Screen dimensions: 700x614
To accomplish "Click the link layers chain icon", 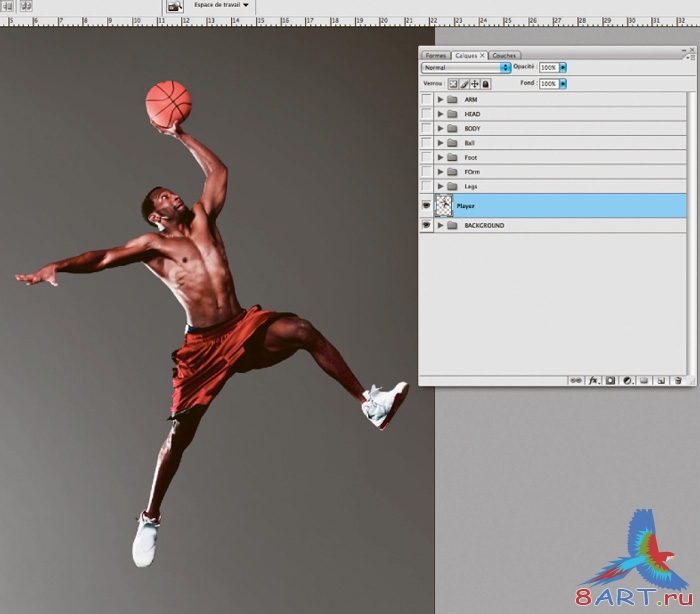I will (x=576, y=380).
